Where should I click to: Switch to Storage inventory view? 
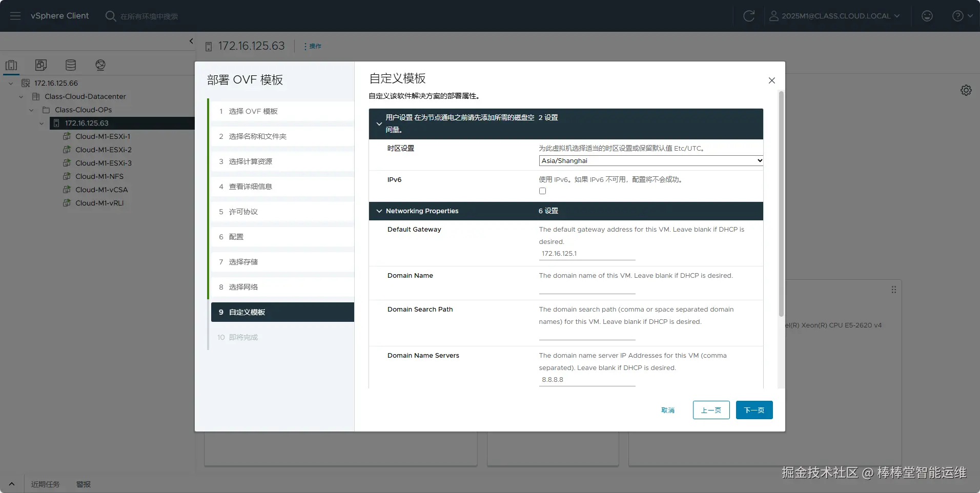tap(71, 65)
